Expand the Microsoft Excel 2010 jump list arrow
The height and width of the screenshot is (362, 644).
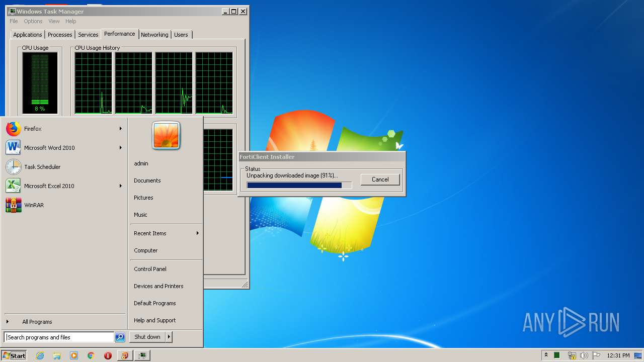121,186
